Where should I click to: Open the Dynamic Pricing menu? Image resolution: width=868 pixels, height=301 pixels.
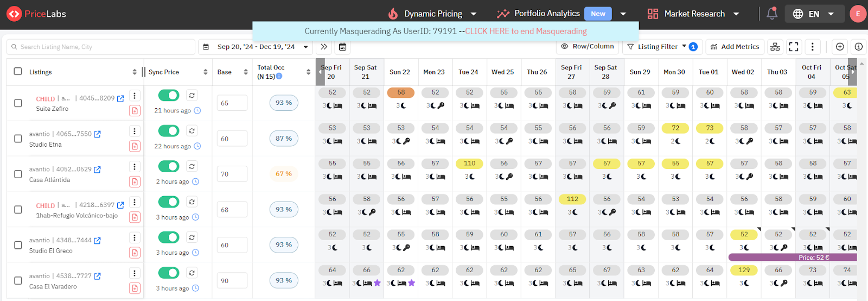[x=433, y=14]
